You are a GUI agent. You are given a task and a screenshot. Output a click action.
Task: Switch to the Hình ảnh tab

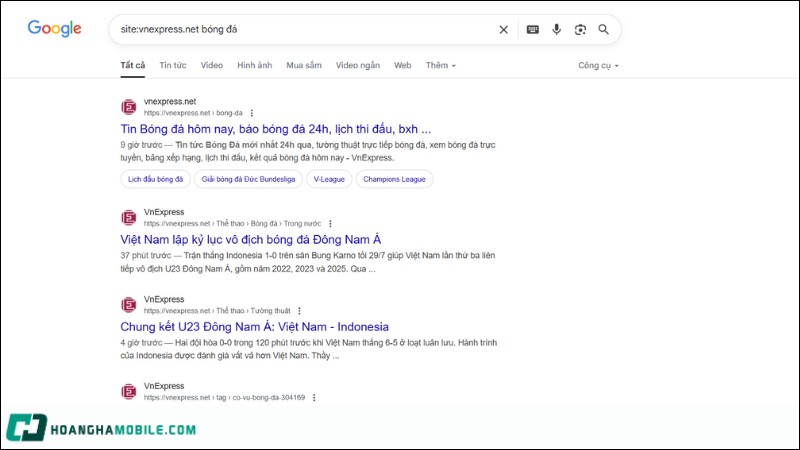point(255,65)
